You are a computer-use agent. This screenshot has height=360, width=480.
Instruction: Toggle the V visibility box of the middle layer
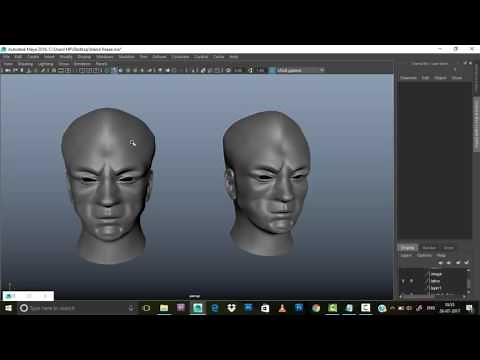tap(403, 281)
